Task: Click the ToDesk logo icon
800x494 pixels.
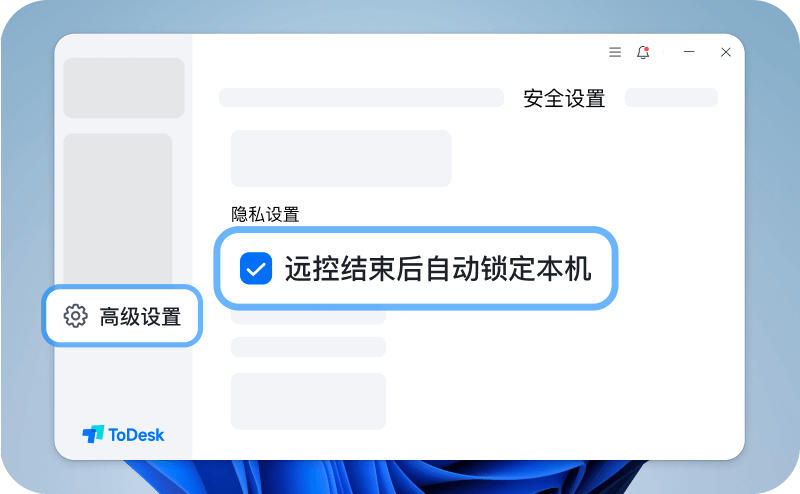Action: coord(93,434)
